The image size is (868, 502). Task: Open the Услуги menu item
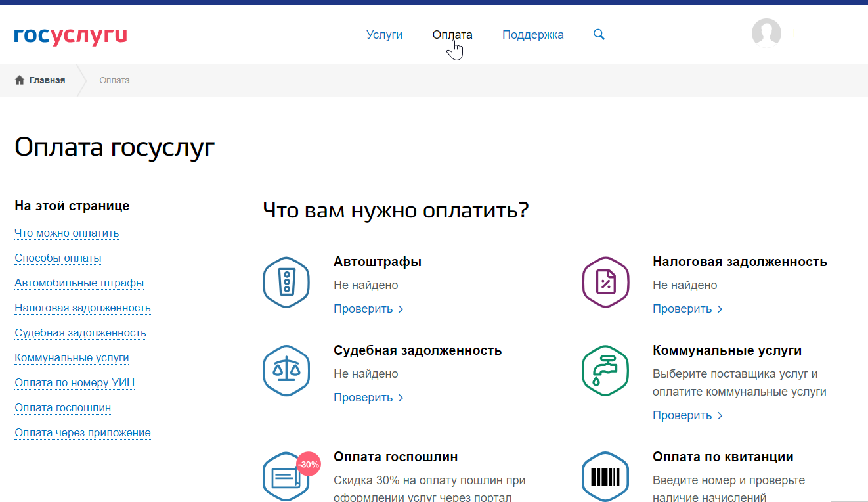384,35
